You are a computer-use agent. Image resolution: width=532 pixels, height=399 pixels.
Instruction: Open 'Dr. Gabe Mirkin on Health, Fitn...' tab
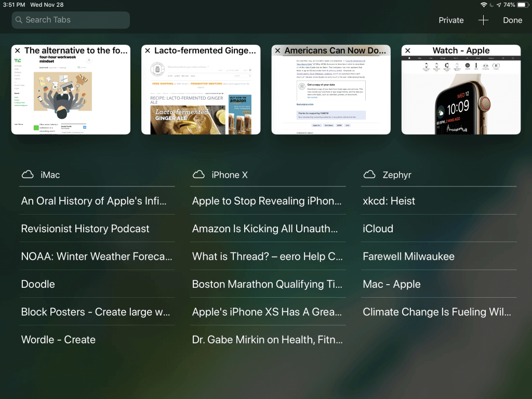(x=268, y=340)
